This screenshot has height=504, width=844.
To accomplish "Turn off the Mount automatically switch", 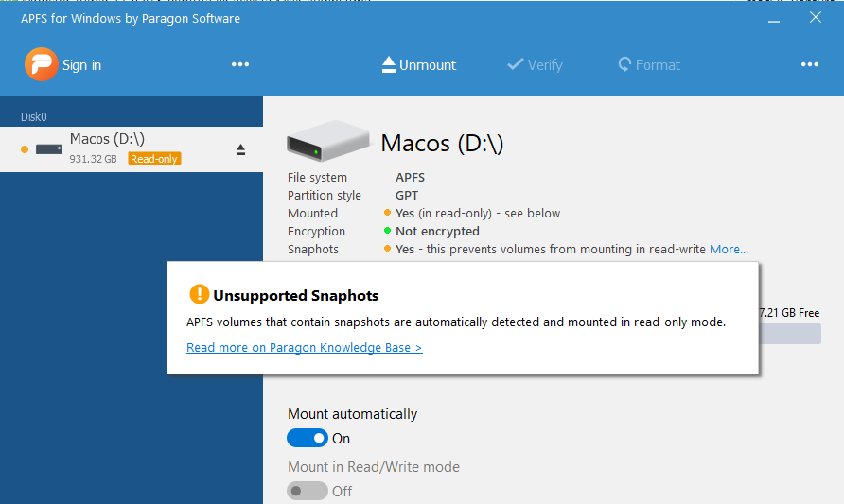I will [308, 438].
